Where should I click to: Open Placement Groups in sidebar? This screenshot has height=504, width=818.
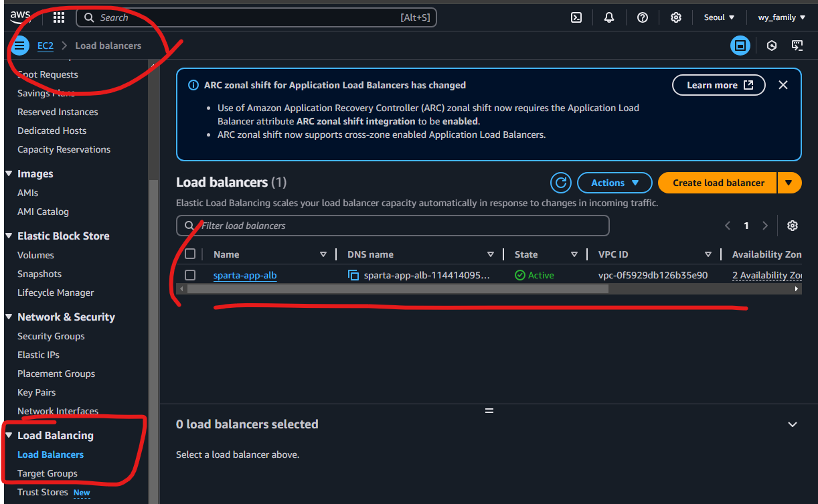56,373
